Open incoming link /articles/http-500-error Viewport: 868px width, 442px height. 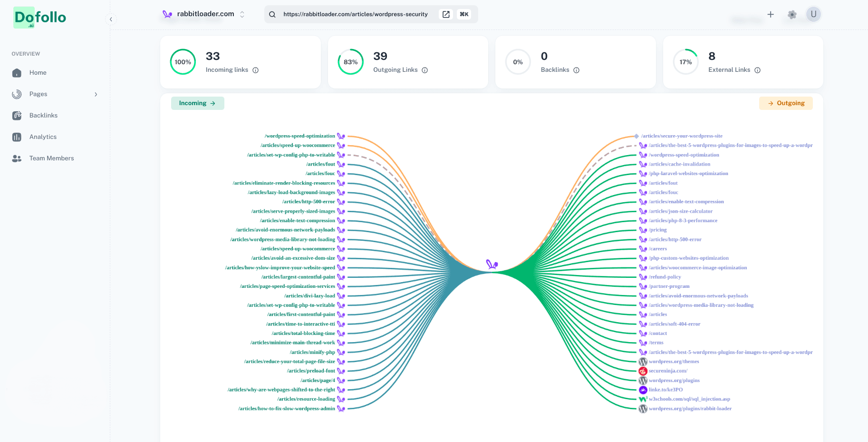(309, 202)
